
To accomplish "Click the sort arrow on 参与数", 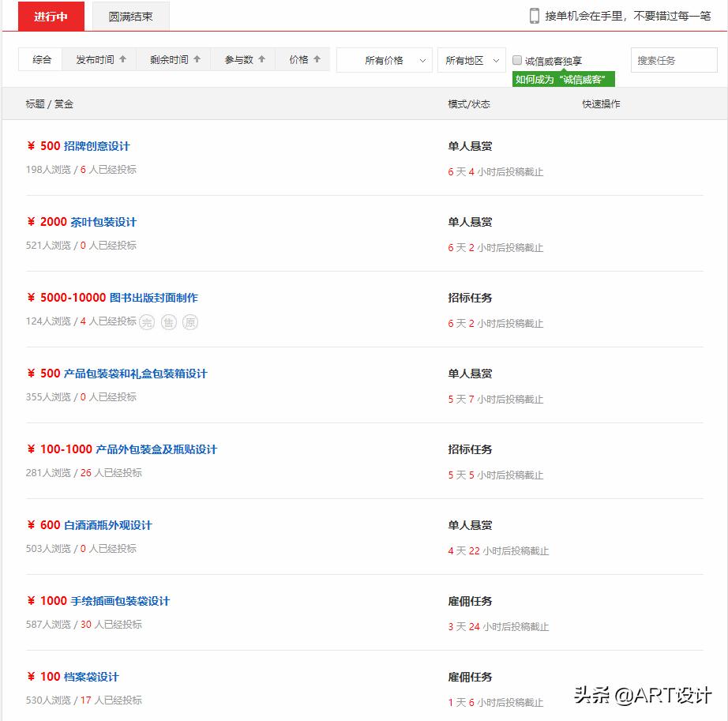I will [262, 58].
